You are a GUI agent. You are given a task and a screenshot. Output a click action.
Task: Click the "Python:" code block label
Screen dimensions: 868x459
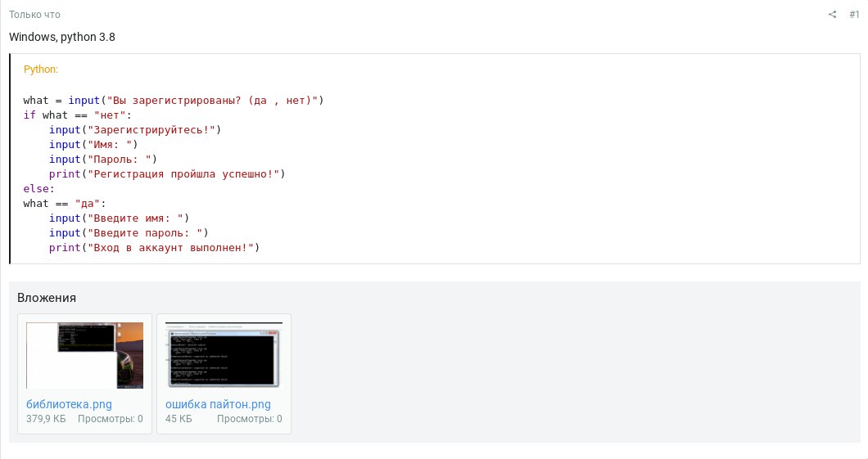coord(40,69)
